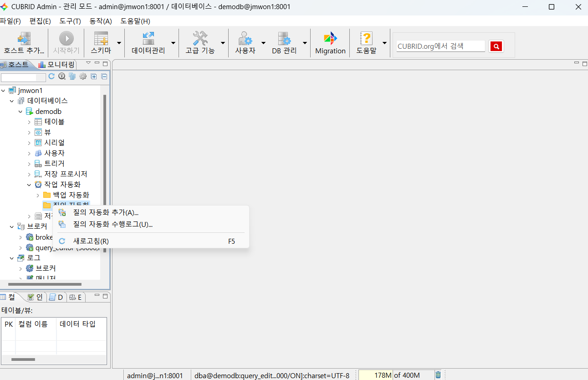588x380 pixels.
Task: Click the CUBRID.org에서 검색 input field
Action: (440, 46)
